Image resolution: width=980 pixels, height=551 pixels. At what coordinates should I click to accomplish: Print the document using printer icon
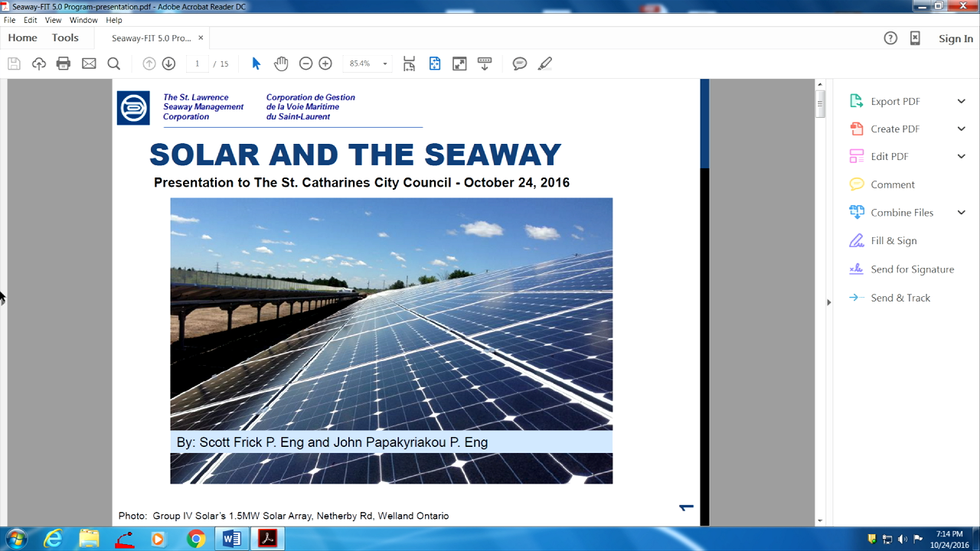[64, 64]
